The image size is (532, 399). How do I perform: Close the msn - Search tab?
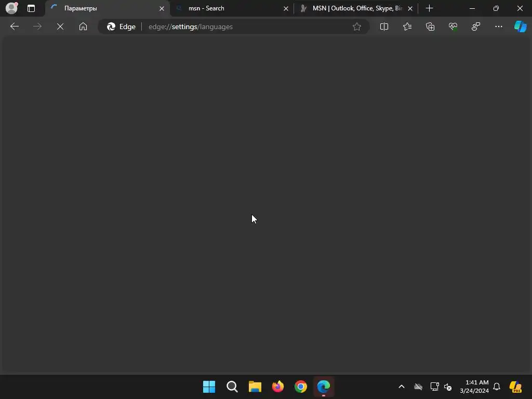tap(286, 8)
